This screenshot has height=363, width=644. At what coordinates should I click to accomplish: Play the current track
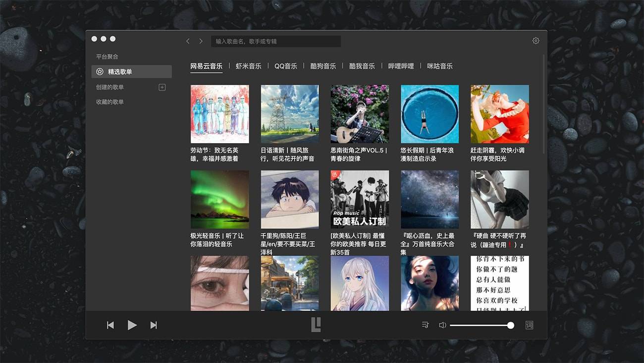[132, 325]
